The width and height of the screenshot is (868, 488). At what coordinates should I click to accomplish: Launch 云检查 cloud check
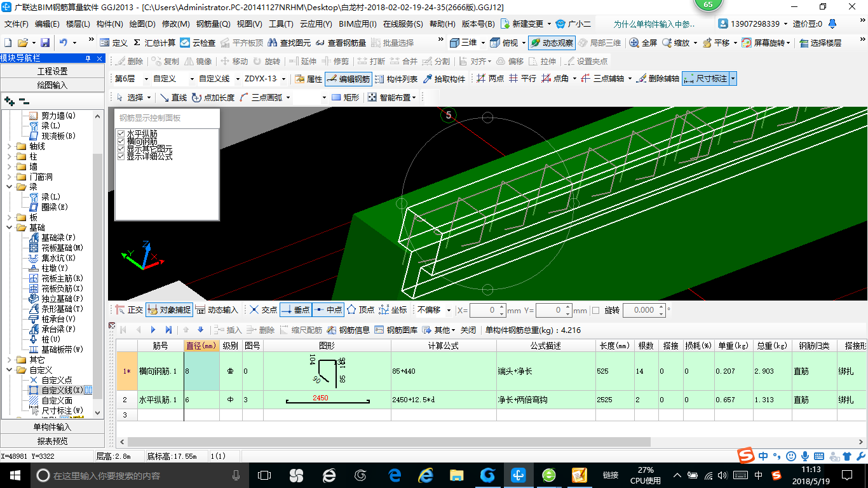coord(198,43)
